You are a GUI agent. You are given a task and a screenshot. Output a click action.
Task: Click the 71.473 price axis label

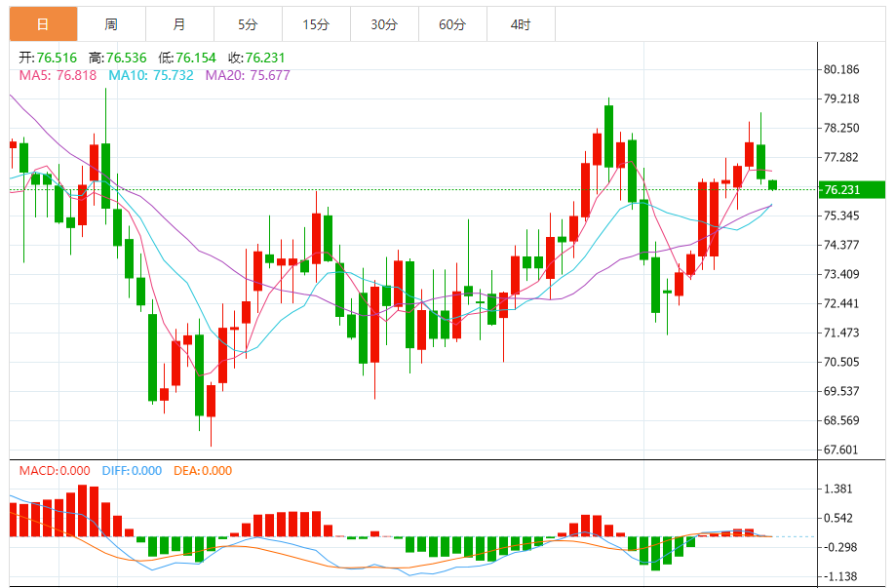point(841,333)
